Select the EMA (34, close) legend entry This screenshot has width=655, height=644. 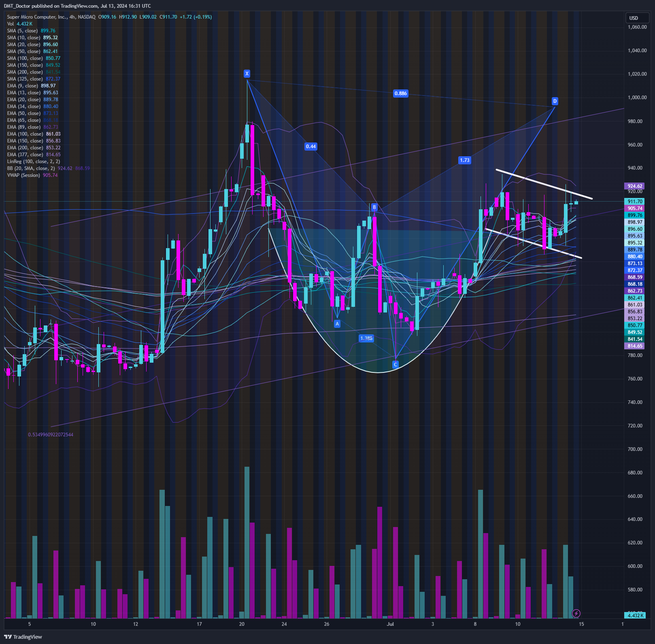[32, 106]
